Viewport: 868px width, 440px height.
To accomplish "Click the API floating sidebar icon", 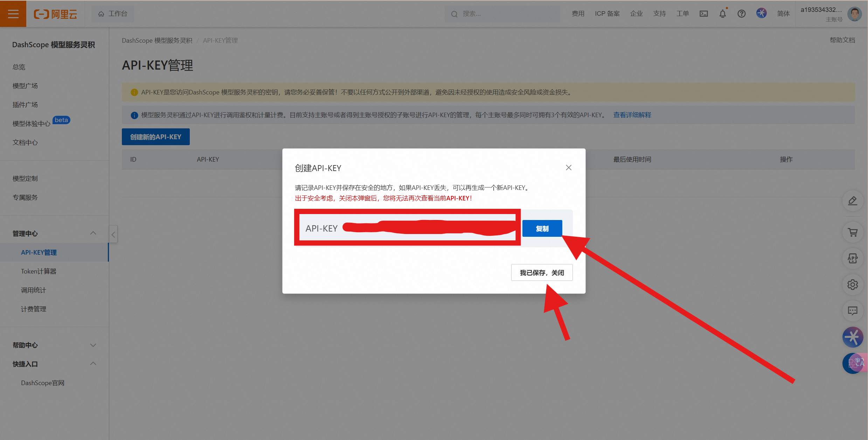I will [x=852, y=258].
